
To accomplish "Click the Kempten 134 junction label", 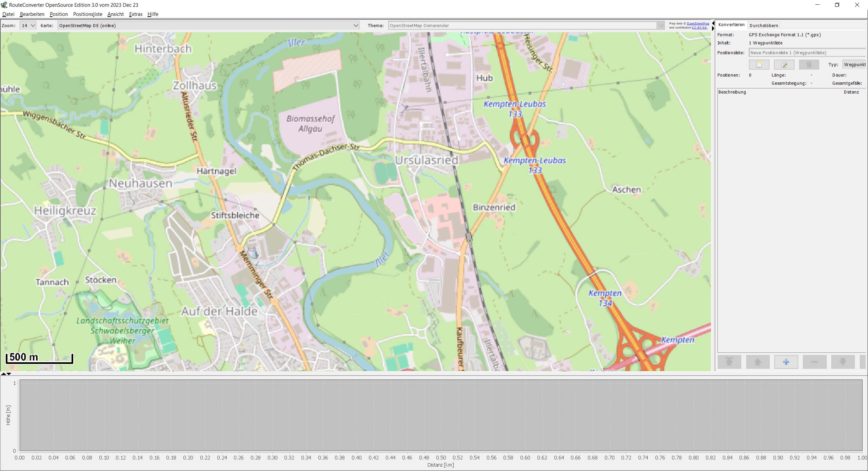I will (605, 298).
